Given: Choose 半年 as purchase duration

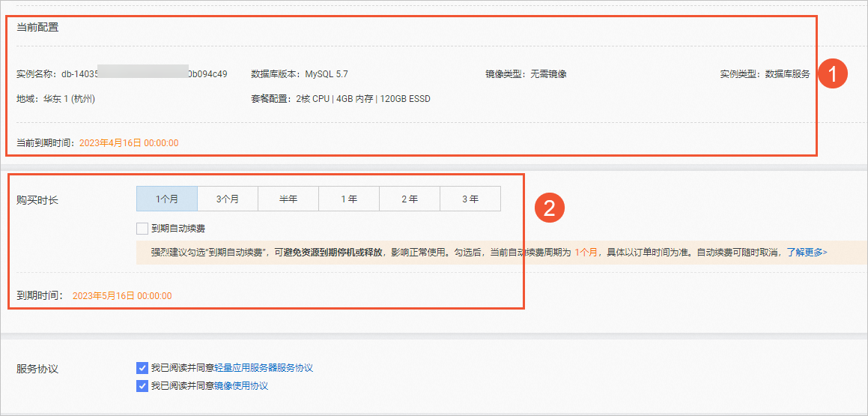Looking at the screenshot, I should click(288, 199).
